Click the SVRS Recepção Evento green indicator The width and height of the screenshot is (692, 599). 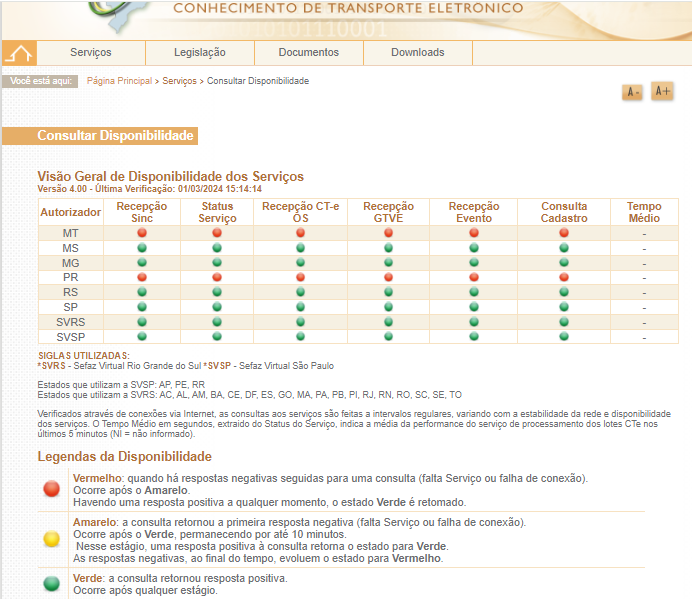click(474, 322)
